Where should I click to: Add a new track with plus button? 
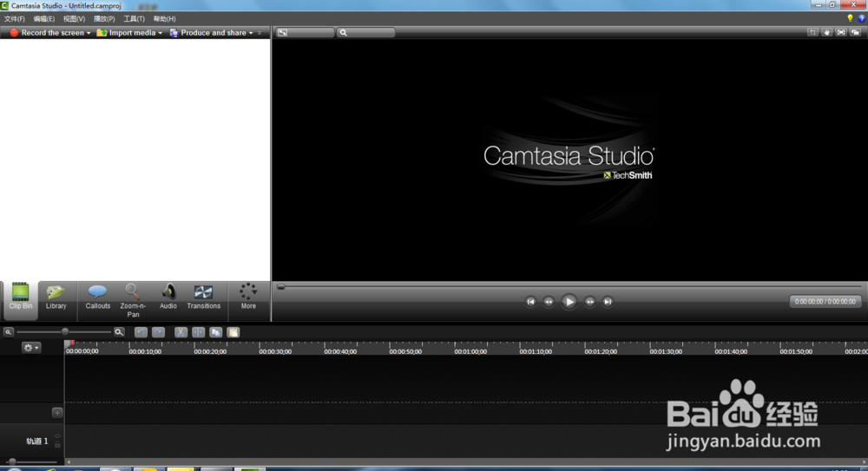tap(57, 412)
